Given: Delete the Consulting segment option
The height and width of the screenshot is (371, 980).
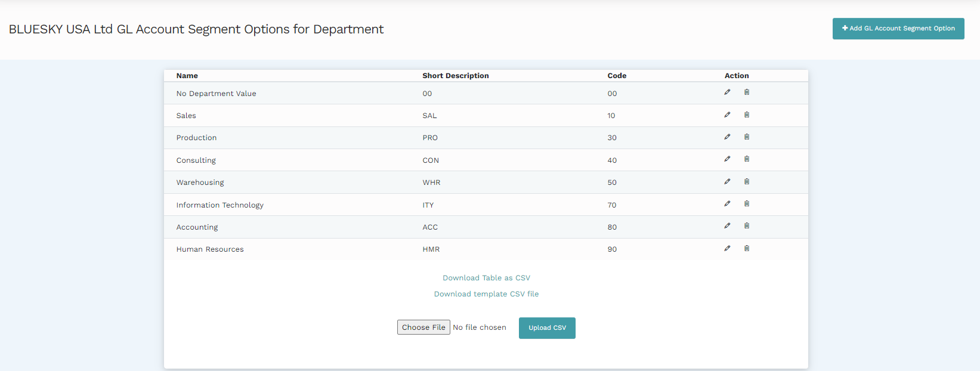Looking at the screenshot, I should click(x=746, y=159).
